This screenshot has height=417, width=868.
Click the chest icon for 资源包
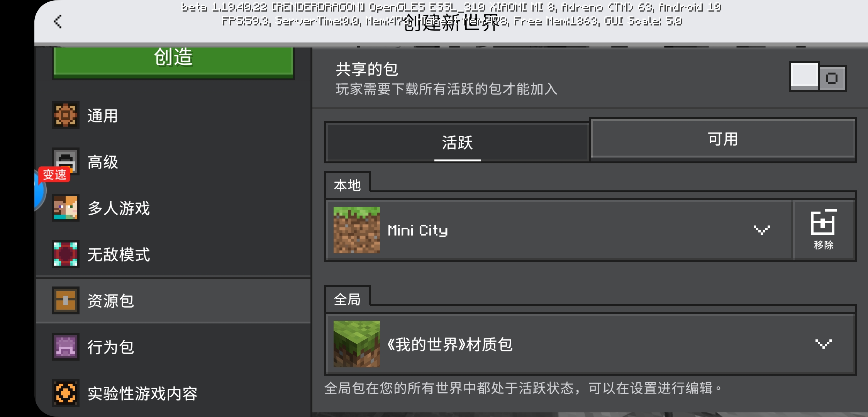point(66,300)
